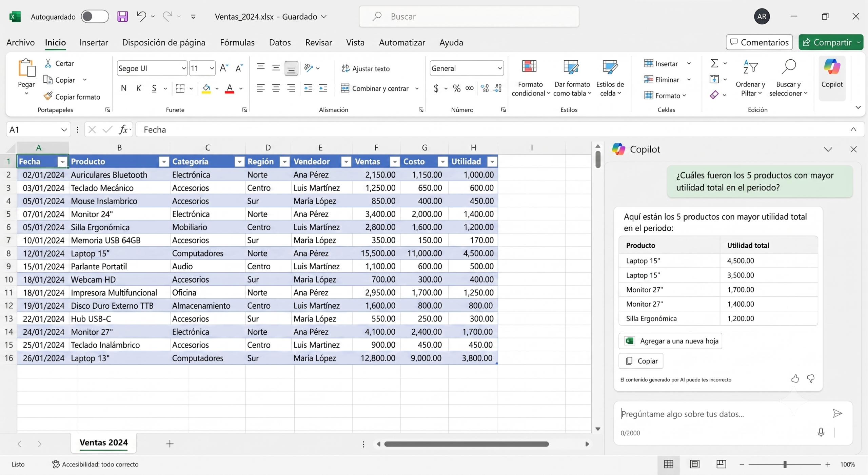Open the Copilot ribbon icon

(x=832, y=67)
